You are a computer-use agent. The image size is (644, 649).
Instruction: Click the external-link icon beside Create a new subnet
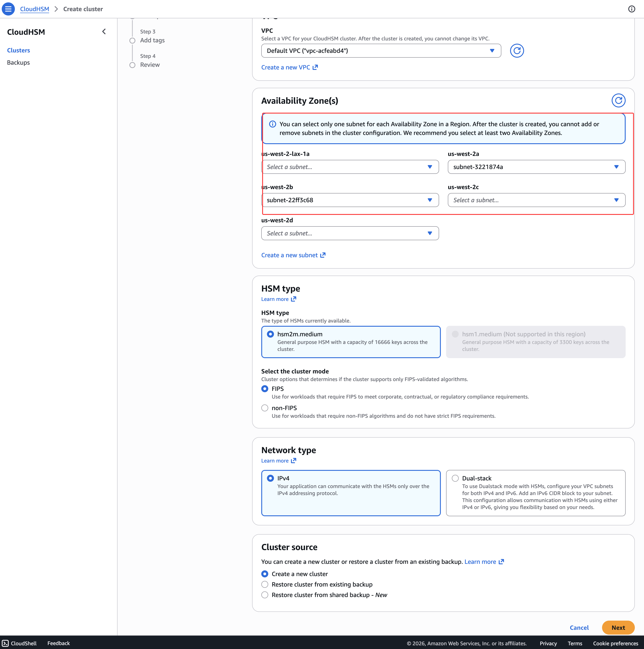click(323, 255)
